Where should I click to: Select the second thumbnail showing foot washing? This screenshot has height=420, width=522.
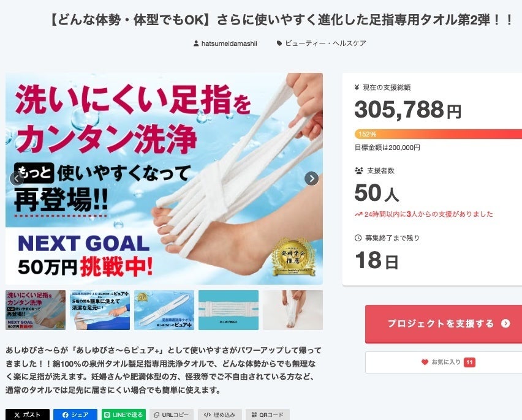[x=100, y=310]
